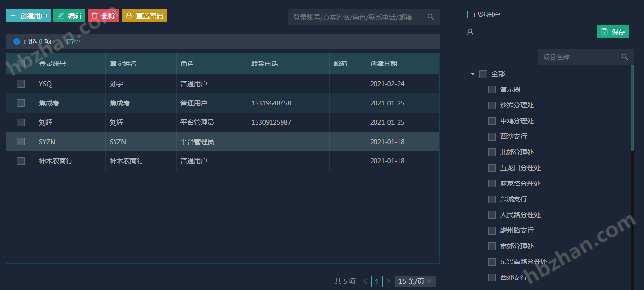The height and width of the screenshot is (290, 644).
Task: Open the 15 条/页 page size dropdown
Action: coord(415,281)
